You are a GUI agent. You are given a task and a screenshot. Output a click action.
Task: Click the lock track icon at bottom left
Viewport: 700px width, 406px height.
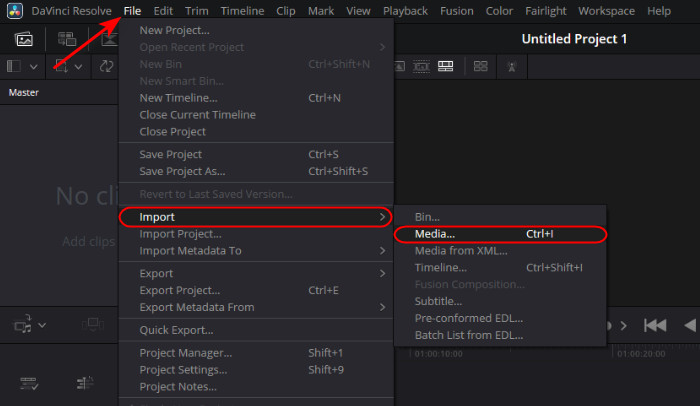pyautogui.click(x=29, y=382)
